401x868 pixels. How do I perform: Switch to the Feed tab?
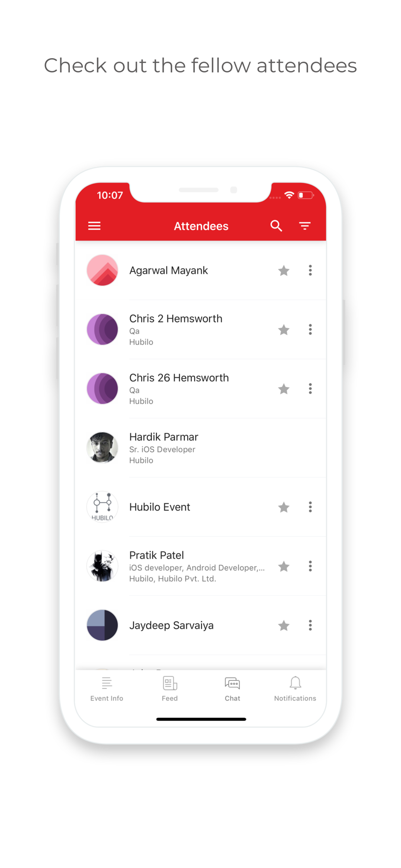170,689
